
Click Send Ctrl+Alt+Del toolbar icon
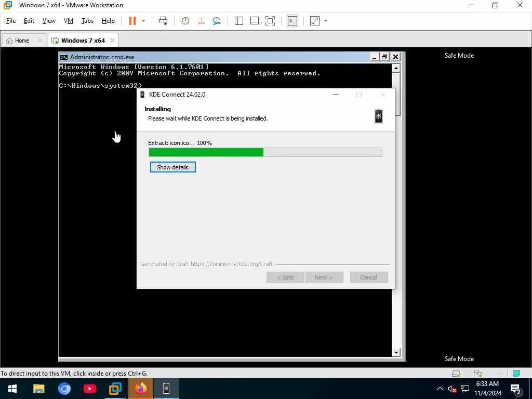[x=163, y=21]
